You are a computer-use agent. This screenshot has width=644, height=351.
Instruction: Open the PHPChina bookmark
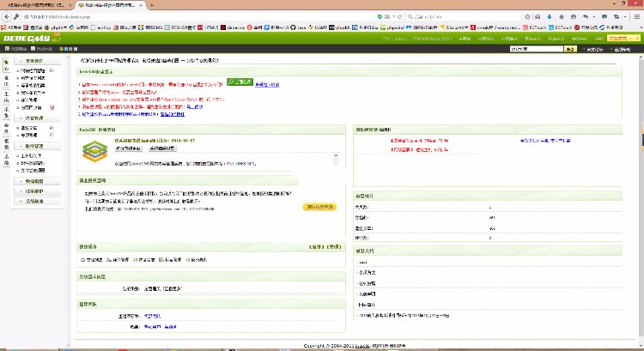pyautogui.click(x=365, y=27)
